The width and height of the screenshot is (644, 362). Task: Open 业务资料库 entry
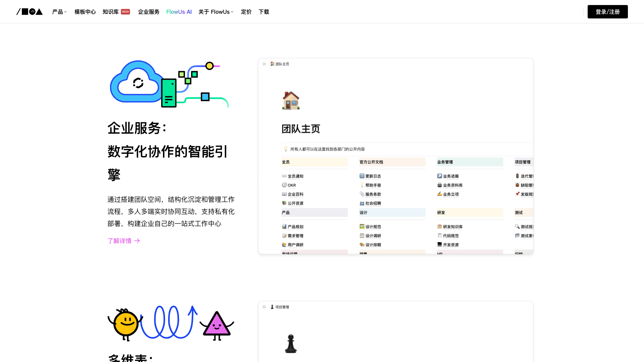click(x=450, y=185)
